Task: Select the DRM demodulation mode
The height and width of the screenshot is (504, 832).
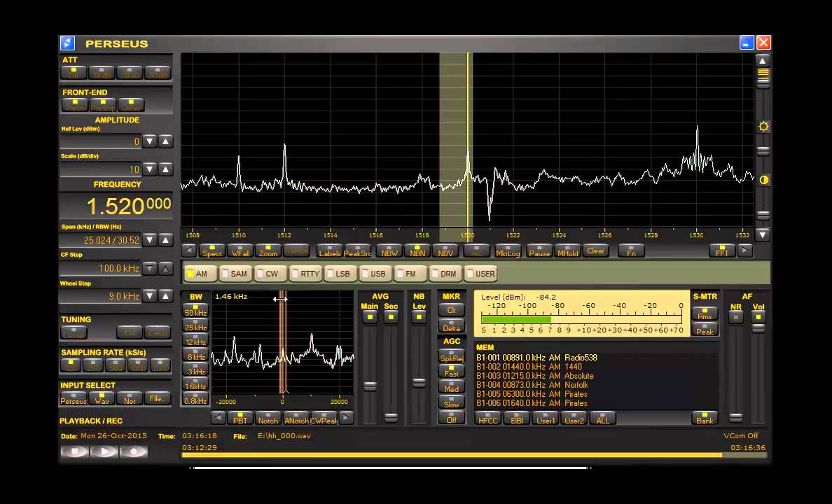Action: tap(445, 274)
